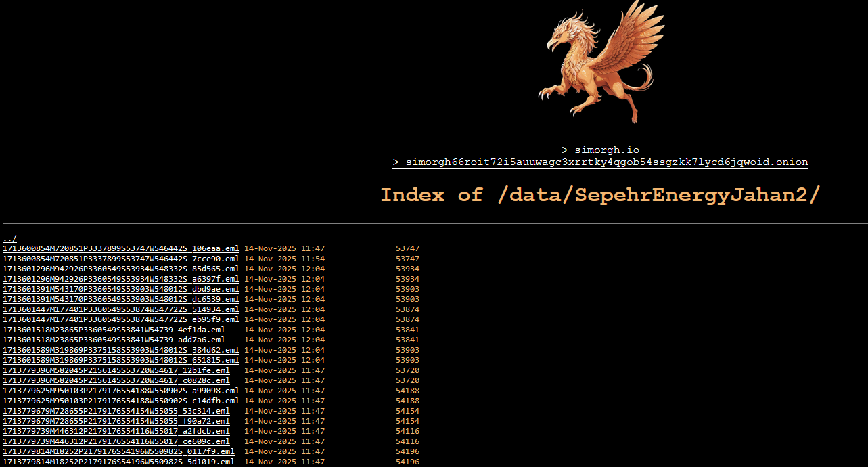The width and height of the screenshot is (868, 467).
Task: Open the file ending in f90a72.eml
Action: 116,421
